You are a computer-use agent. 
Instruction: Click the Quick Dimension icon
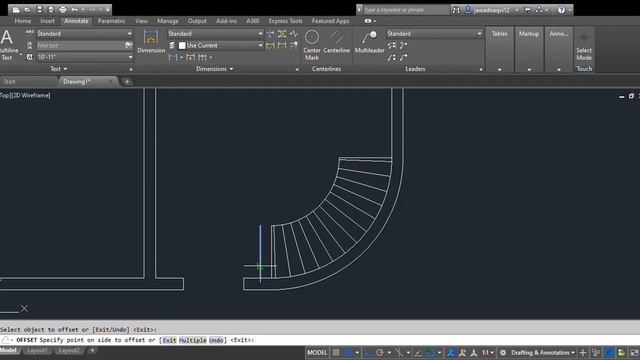(x=190, y=57)
